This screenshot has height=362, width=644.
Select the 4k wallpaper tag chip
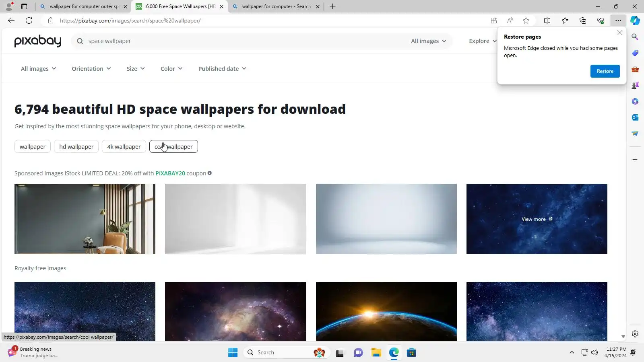pyautogui.click(x=124, y=147)
